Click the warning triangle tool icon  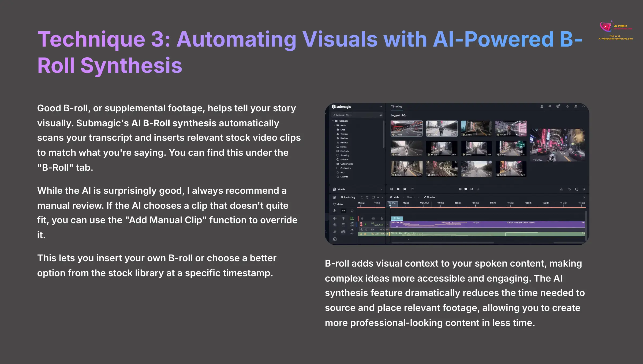(x=335, y=211)
